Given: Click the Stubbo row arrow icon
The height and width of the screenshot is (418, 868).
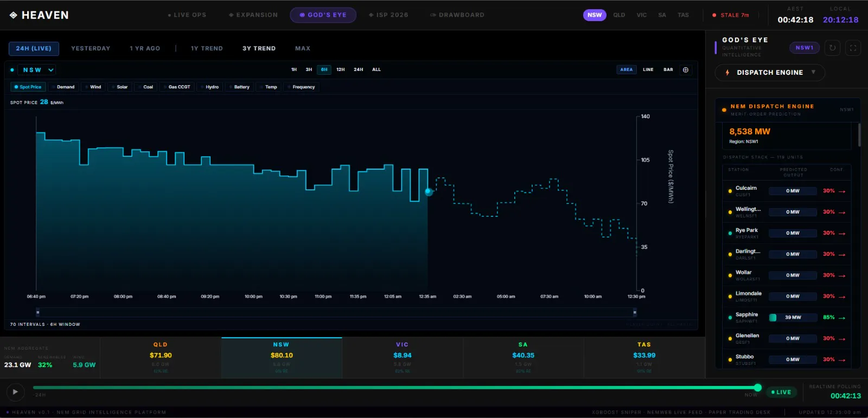Looking at the screenshot, I should click(842, 360).
